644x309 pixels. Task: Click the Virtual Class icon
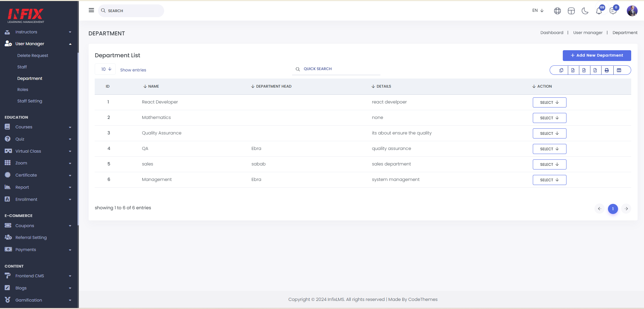click(x=8, y=151)
